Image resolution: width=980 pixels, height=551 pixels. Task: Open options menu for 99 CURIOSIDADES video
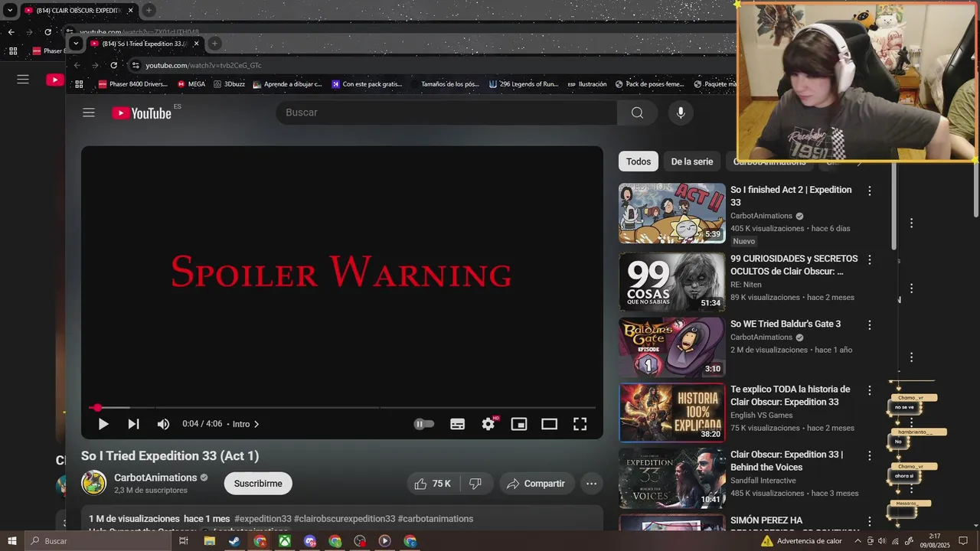[x=869, y=259]
